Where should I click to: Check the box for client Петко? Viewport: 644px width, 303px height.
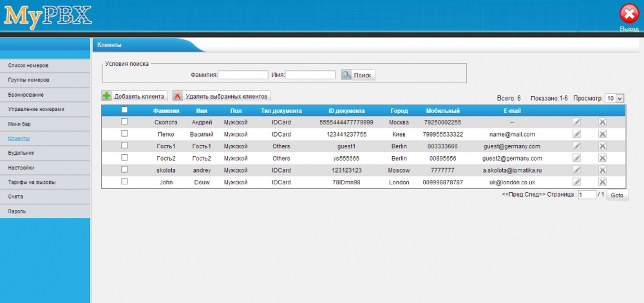coord(124,133)
